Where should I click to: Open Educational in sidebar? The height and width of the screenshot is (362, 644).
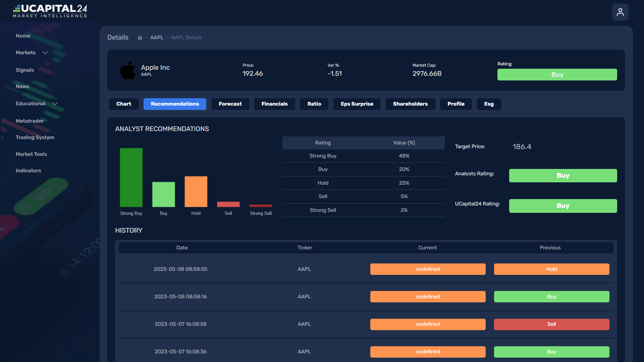[31, 104]
